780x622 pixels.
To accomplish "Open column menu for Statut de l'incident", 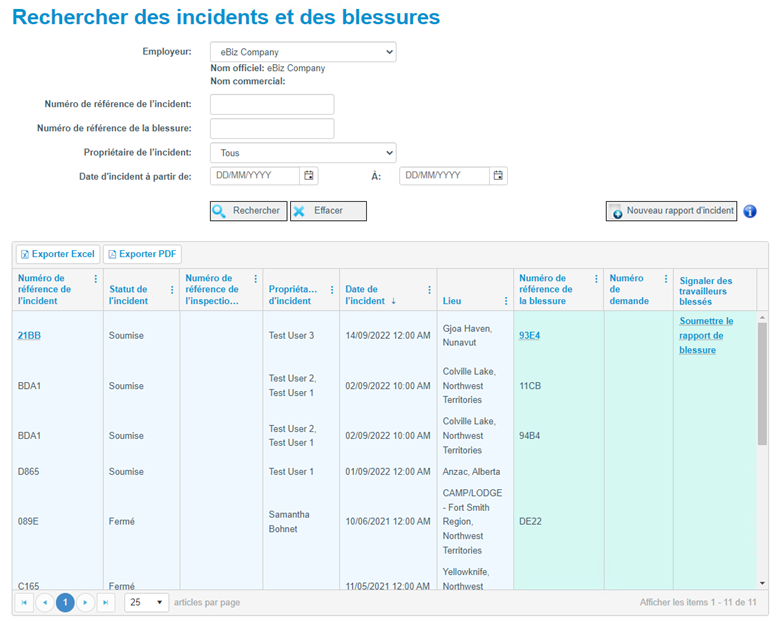I will tap(172, 290).
